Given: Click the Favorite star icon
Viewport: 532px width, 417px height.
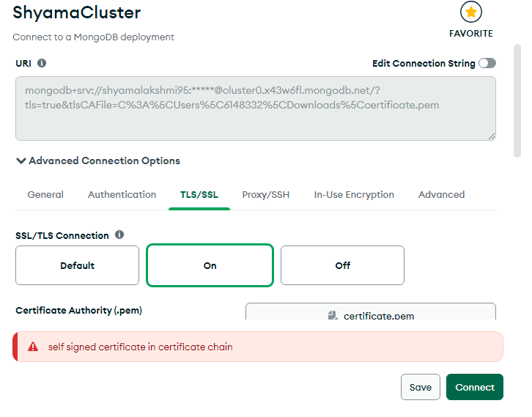Looking at the screenshot, I should (471, 12).
